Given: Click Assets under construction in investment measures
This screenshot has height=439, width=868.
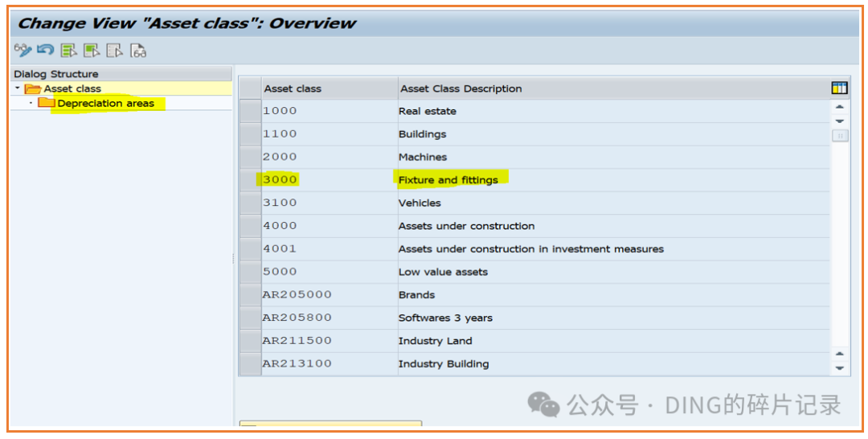Looking at the screenshot, I should [x=531, y=249].
